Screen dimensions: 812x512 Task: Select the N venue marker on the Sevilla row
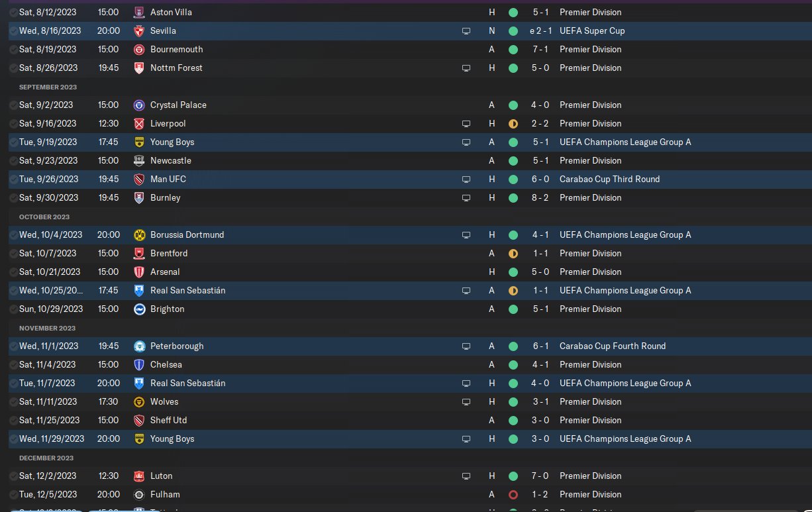[491, 30]
